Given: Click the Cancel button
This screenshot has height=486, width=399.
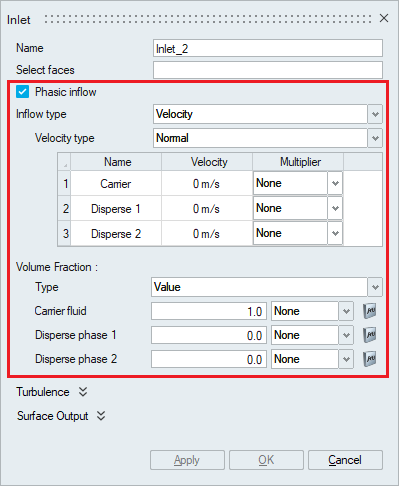Looking at the screenshot, I should click(x=345, y=460).
